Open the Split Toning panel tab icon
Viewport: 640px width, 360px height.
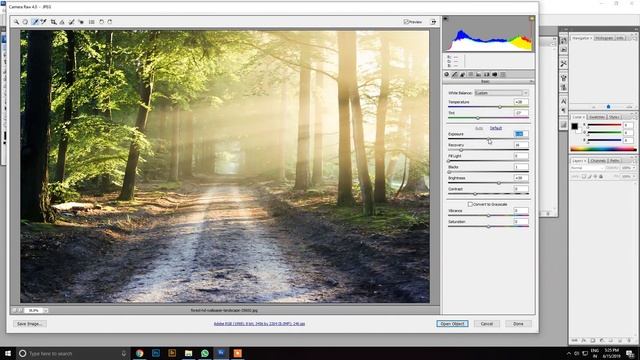click(478, 74)
